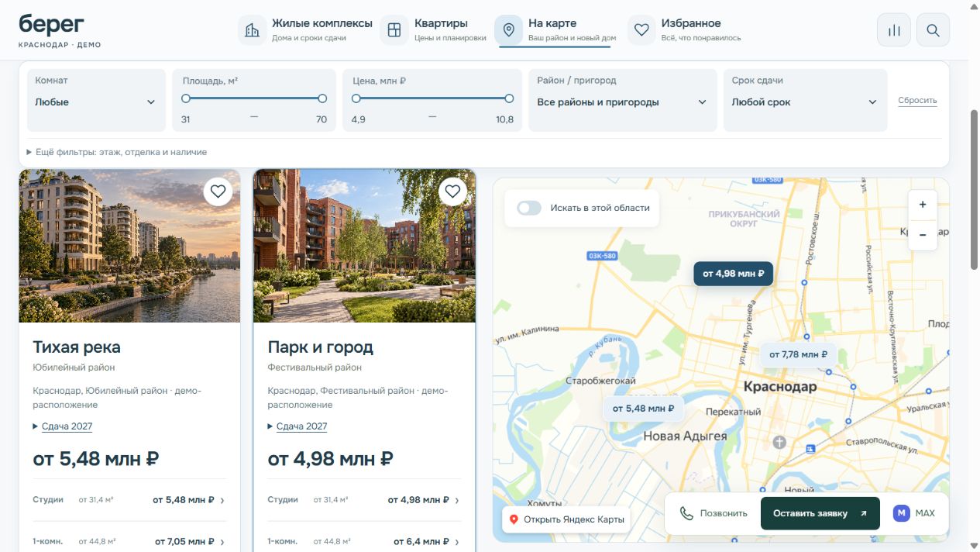
Task: Expand Сдача 2027 under Тихая река
Action: click(x=63, y=426)
